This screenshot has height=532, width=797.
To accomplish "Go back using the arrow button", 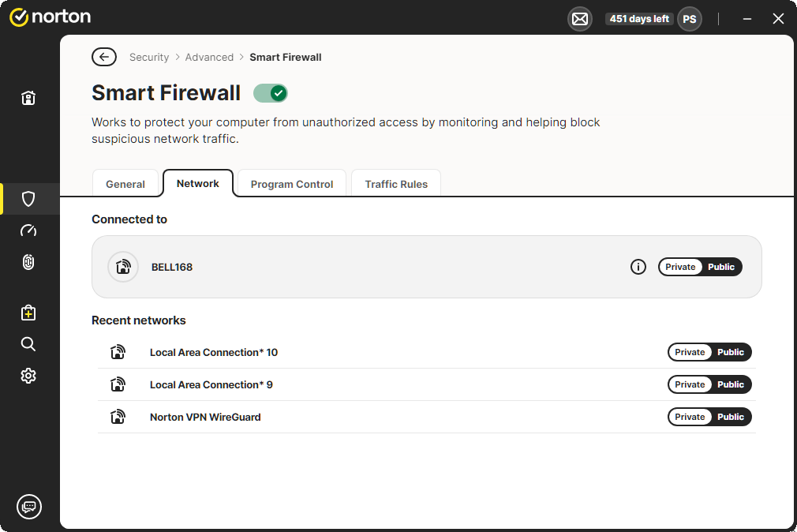I will [x=104, y=57].
